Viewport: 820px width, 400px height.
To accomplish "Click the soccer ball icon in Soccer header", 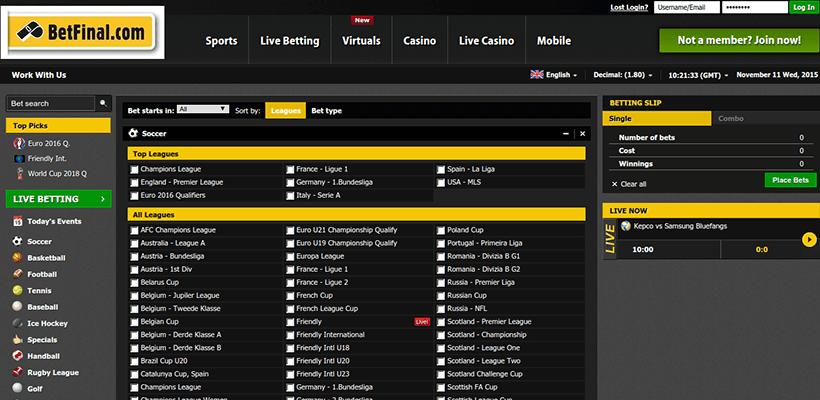I will coord(133,133).
